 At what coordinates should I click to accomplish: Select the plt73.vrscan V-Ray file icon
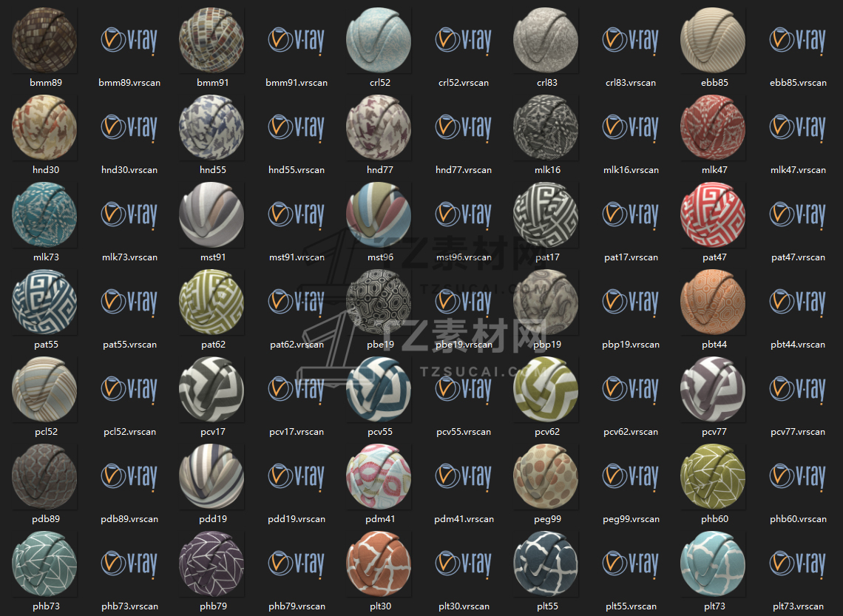tap(798, 564)
